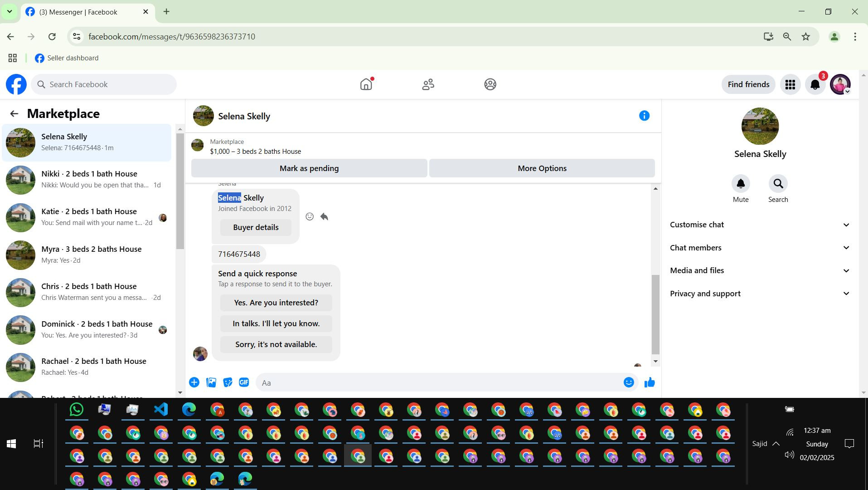Send 'In talks. I'll let you know.' response

pyautogui.click(x=276, y=323)
